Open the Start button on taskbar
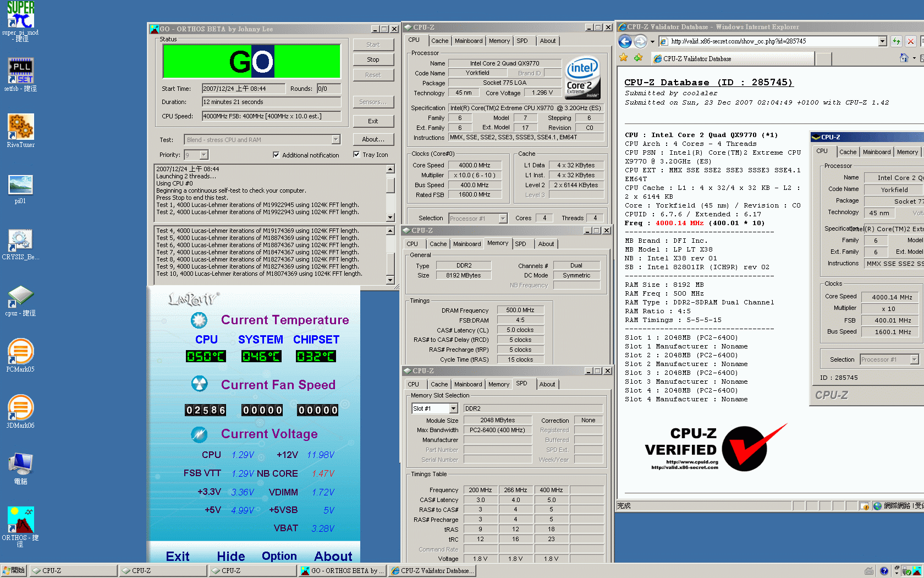 tap(14, 571)
